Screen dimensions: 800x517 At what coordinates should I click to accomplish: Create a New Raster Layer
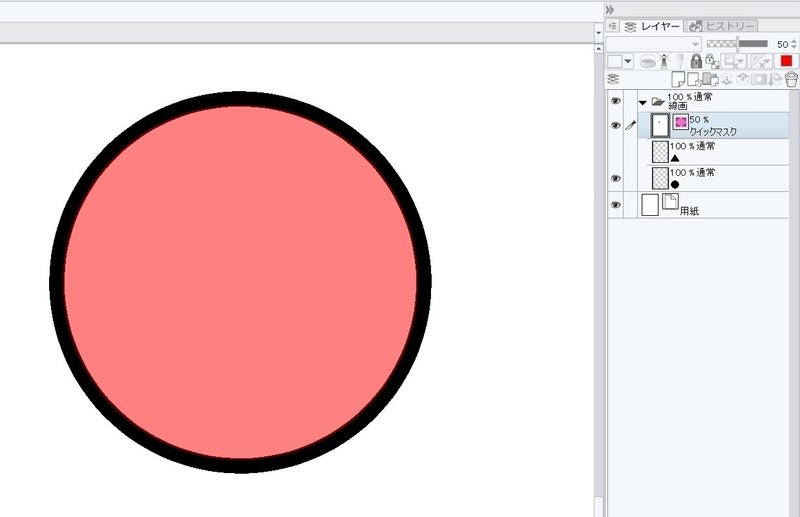(x=678, y=79)
